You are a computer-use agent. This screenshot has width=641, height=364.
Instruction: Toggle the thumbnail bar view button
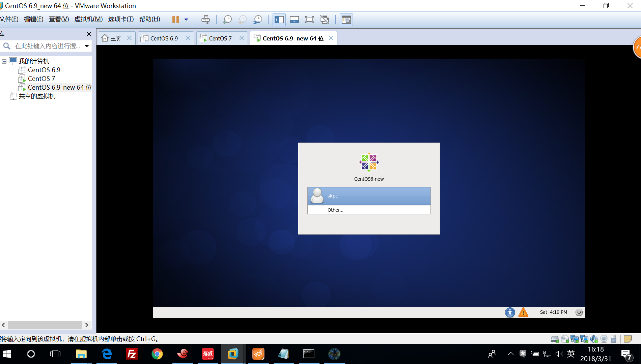pos(294,20)
